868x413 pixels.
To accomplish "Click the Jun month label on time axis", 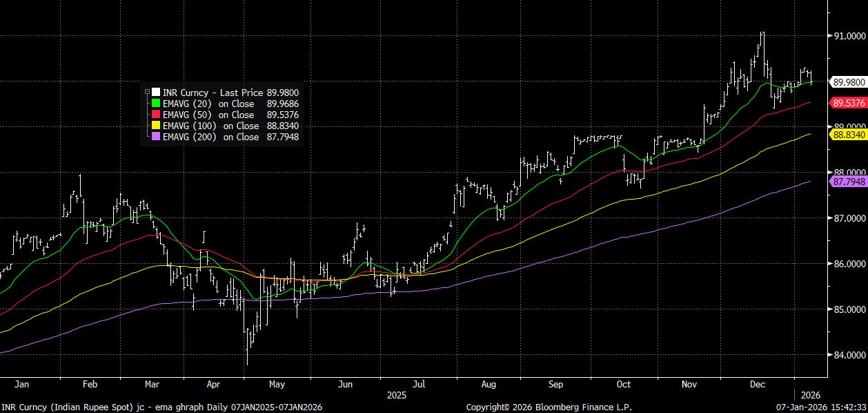I will click(346, 384).
